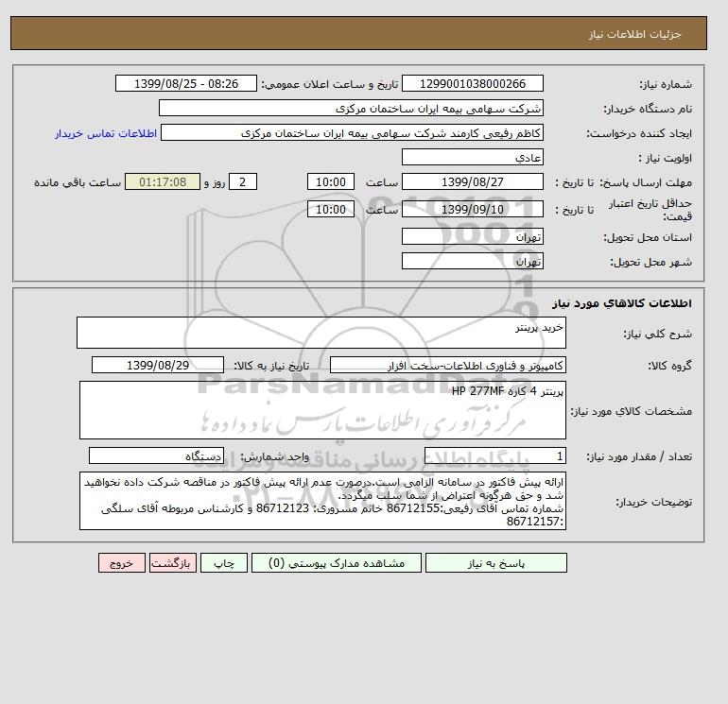The width and height of the screenshot is (728, 704).
Task: Click the ایجاد کننده درخواست label
Action: pos(639,133)
